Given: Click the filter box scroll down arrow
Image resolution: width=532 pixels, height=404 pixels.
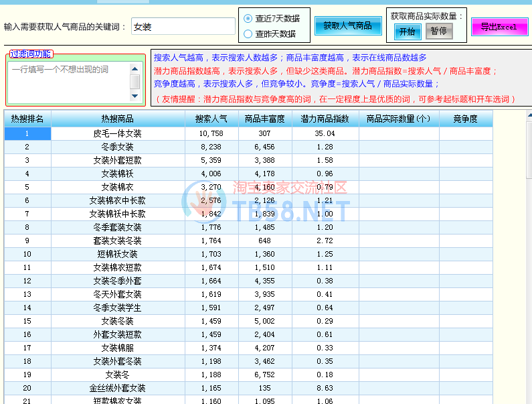Looking at the screenshot, I should [135, 96].
